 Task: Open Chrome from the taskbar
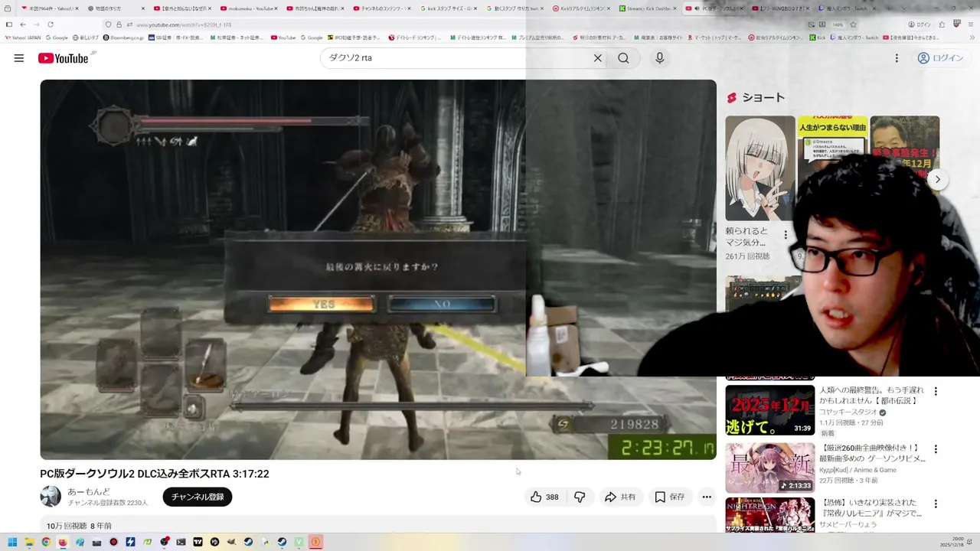point(46,542)
